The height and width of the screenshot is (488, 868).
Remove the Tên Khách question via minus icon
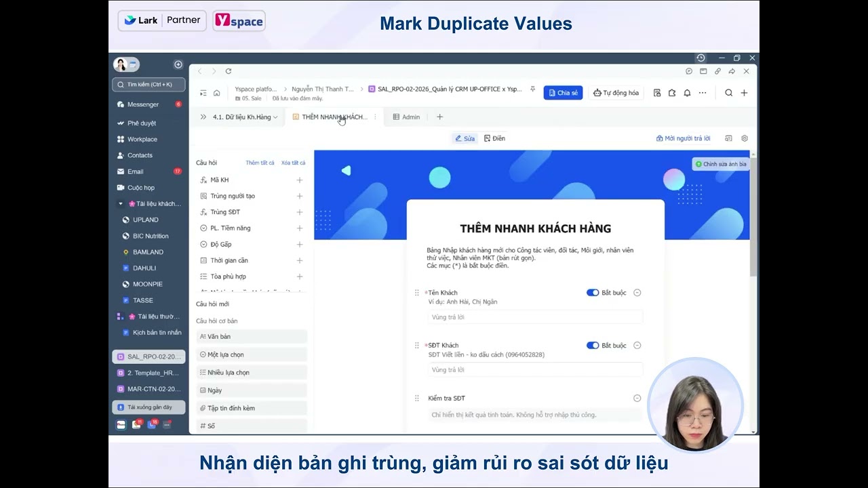coord(637,293)
